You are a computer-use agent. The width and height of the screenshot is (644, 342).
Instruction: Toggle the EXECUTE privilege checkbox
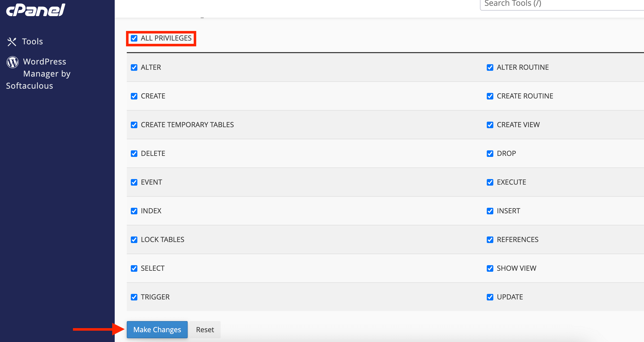(x=490, y=182)
